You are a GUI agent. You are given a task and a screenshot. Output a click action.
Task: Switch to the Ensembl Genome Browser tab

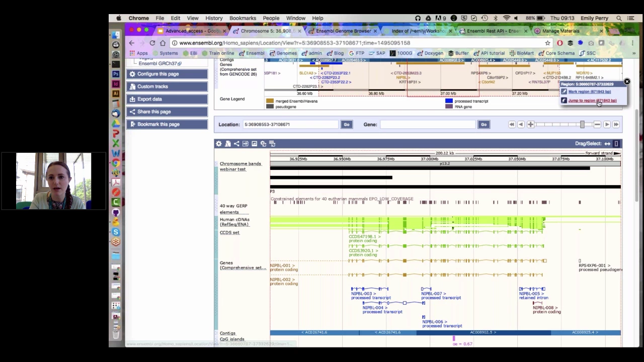(x=343, y=31)
